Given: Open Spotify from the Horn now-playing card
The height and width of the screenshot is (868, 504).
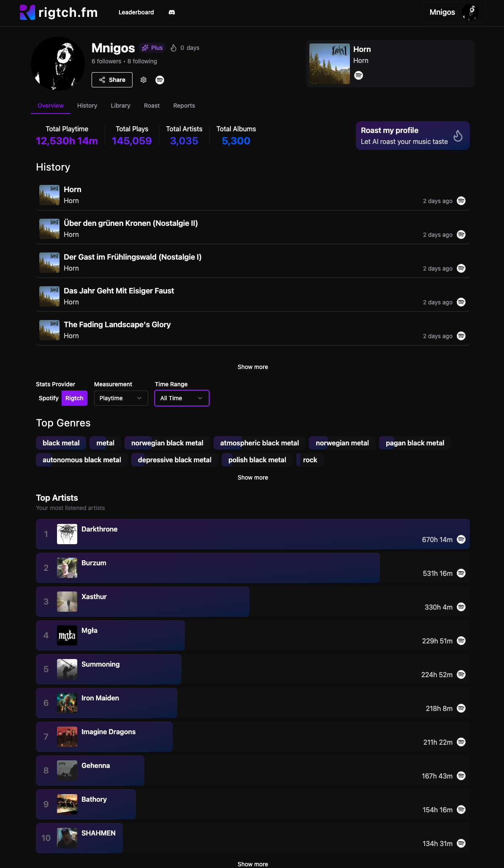Looking at the screenshot, I should click(358, 75).
